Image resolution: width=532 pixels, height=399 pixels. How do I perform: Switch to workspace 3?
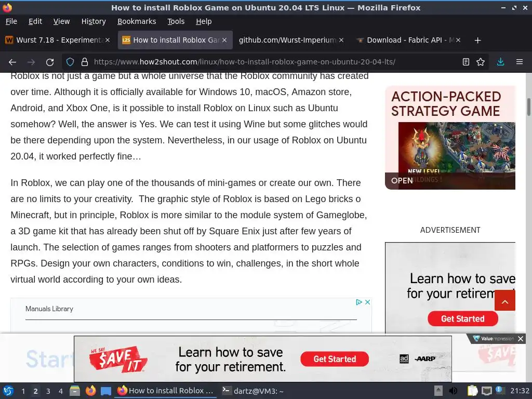coord(48,391)
